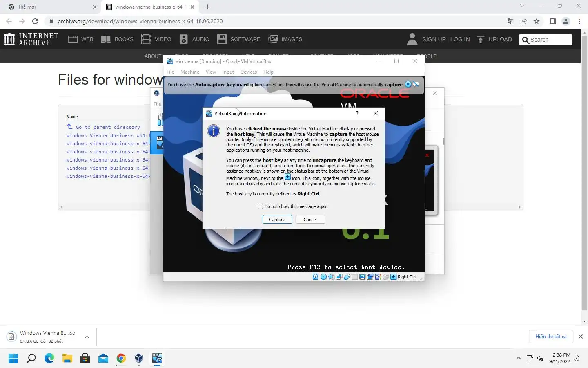
Task: Click the display indicator in VM status bar
Action: pyautogui.click(x=362, y=277)
